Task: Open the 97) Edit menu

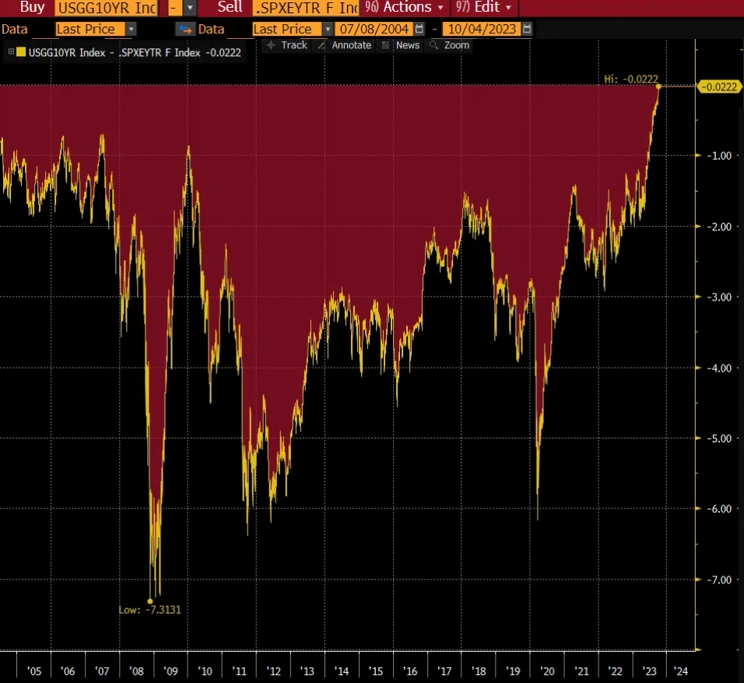Action: (x=484, y=8)
